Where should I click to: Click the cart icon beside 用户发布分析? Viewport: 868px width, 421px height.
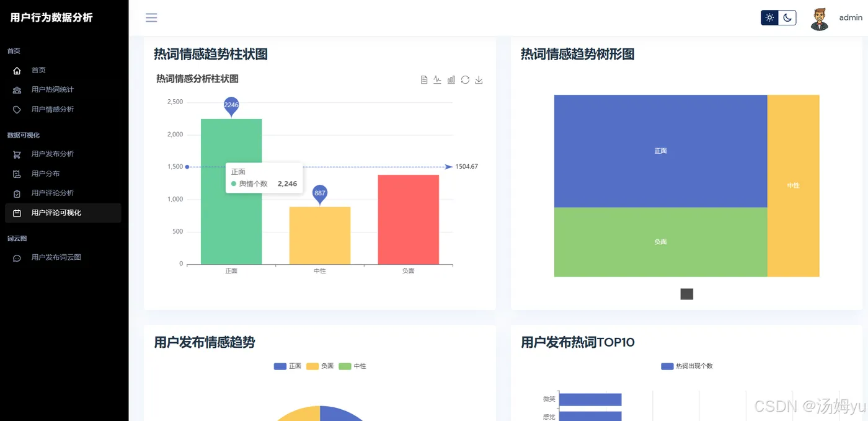17,154
